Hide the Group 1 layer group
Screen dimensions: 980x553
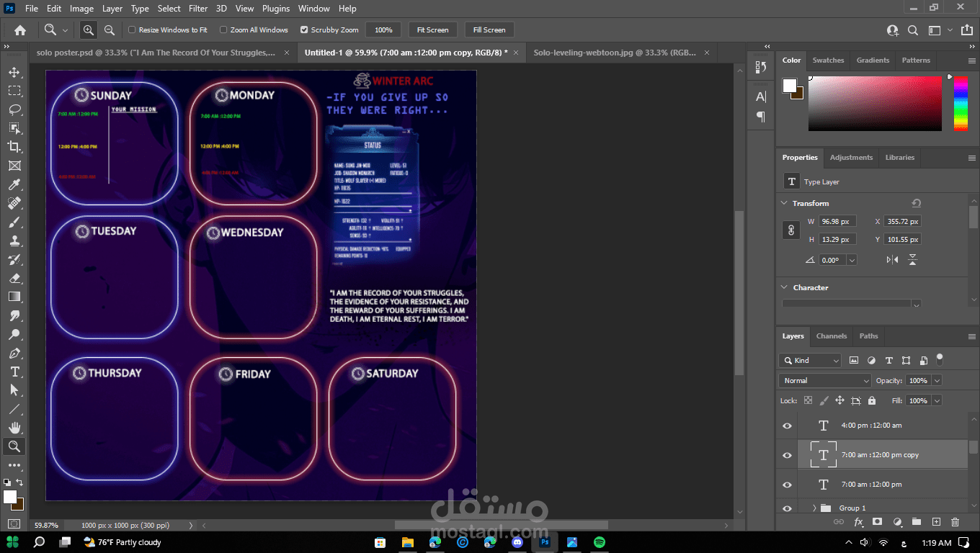pos(787,508)
